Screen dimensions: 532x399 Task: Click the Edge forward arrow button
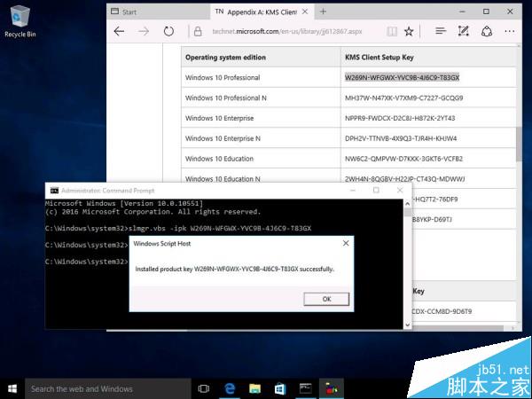point(144,31)
